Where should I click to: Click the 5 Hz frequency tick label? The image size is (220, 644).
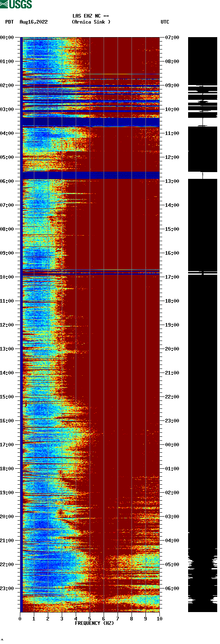[90, 619]
